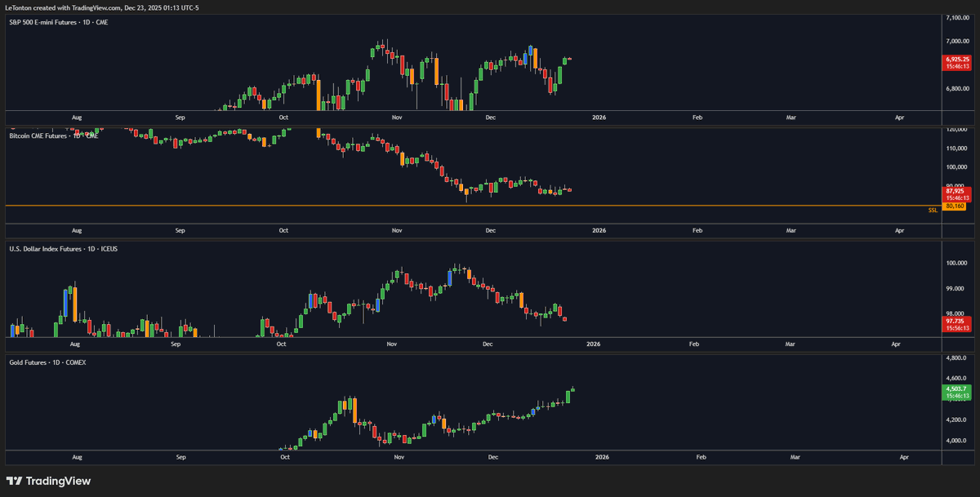Image resolution: width=980 pixels, height=497 pixels.
Task: Click Mar on the Bitcoin time axis
Action: pyautogui.click(x=791, y=231)
